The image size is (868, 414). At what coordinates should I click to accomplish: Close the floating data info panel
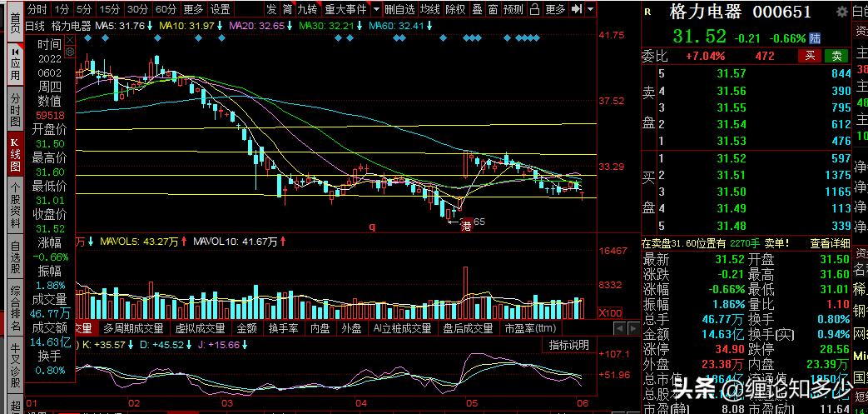(x=70, y=41)
